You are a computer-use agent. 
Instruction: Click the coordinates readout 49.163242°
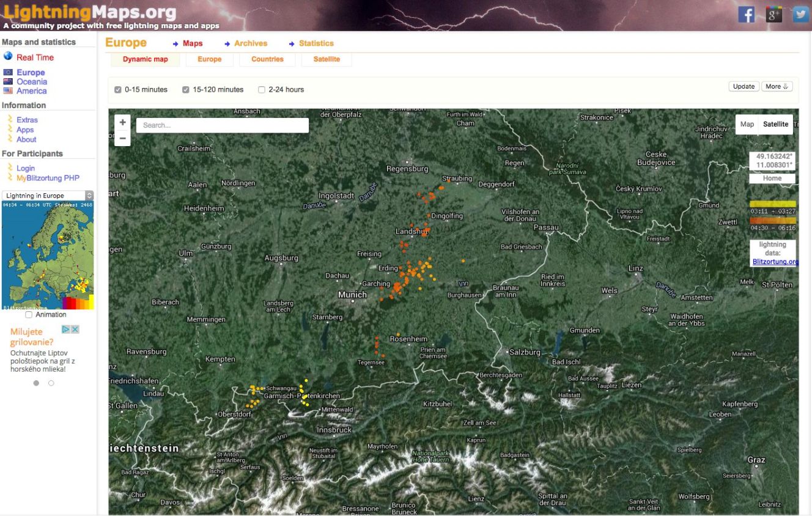pos(775,156)
